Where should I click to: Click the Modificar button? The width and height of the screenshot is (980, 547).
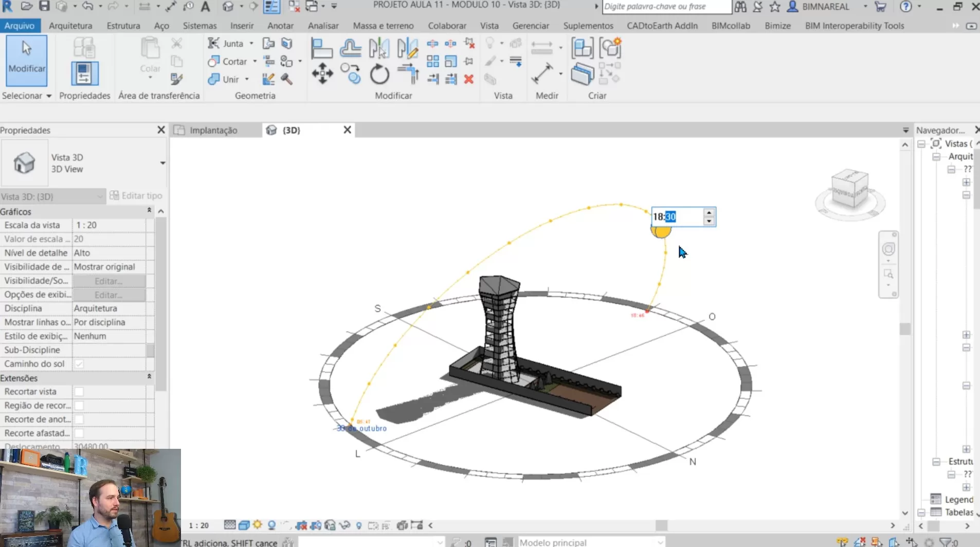pos(27,61)
